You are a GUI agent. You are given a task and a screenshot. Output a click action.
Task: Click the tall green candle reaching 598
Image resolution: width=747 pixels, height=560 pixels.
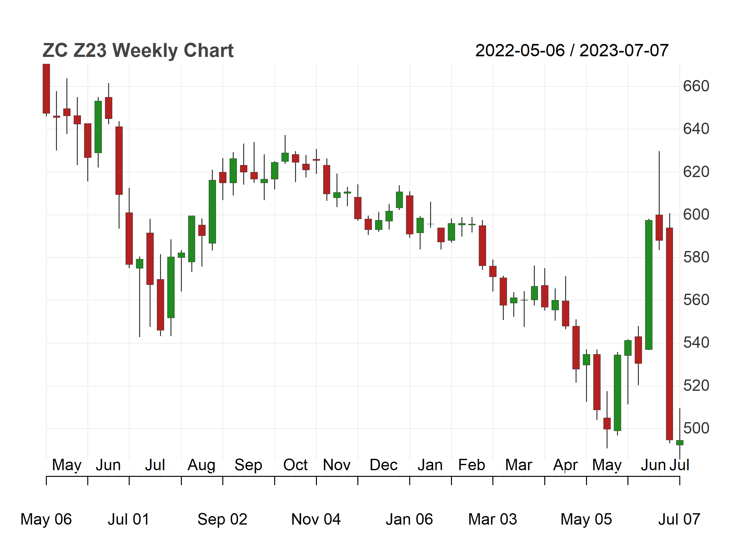(649, 285)
